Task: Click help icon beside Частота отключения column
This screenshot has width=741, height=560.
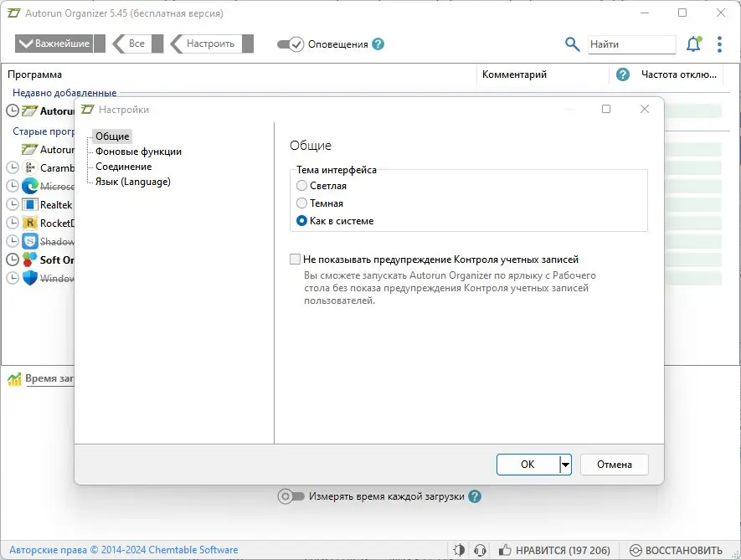Action: 623,74
